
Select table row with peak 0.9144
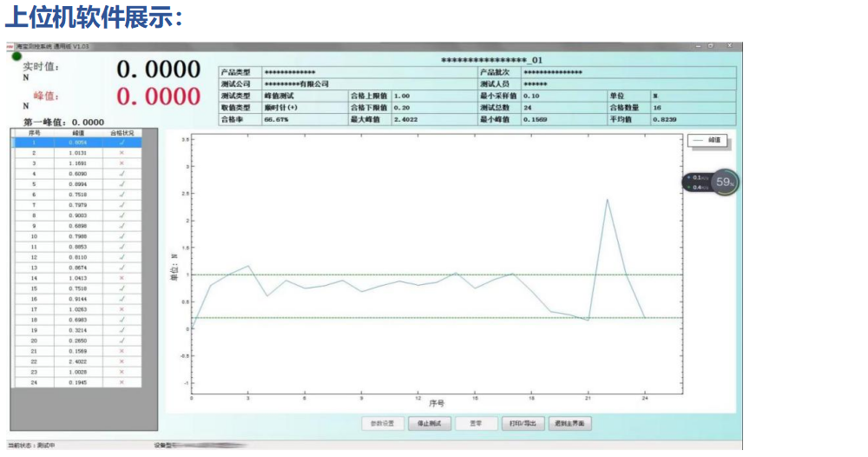pyautogui.click(x=77, y=299)
